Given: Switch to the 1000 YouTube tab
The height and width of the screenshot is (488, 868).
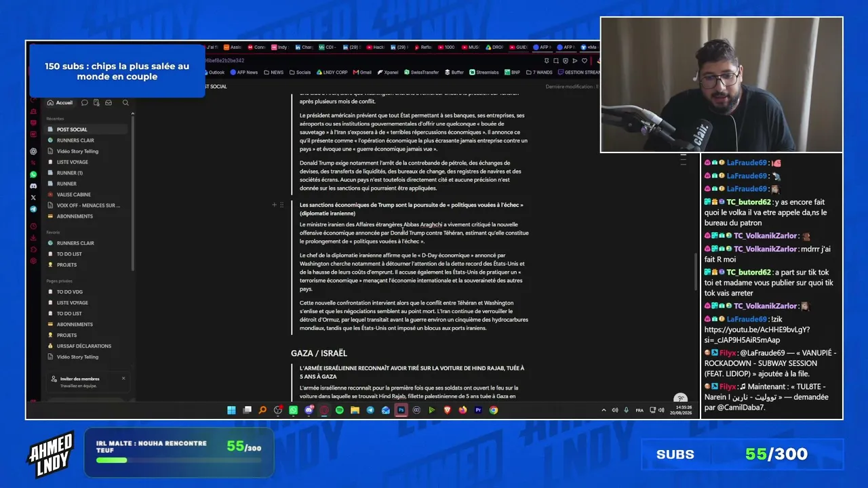Looking at the screenshot, I should pos(446,47).
